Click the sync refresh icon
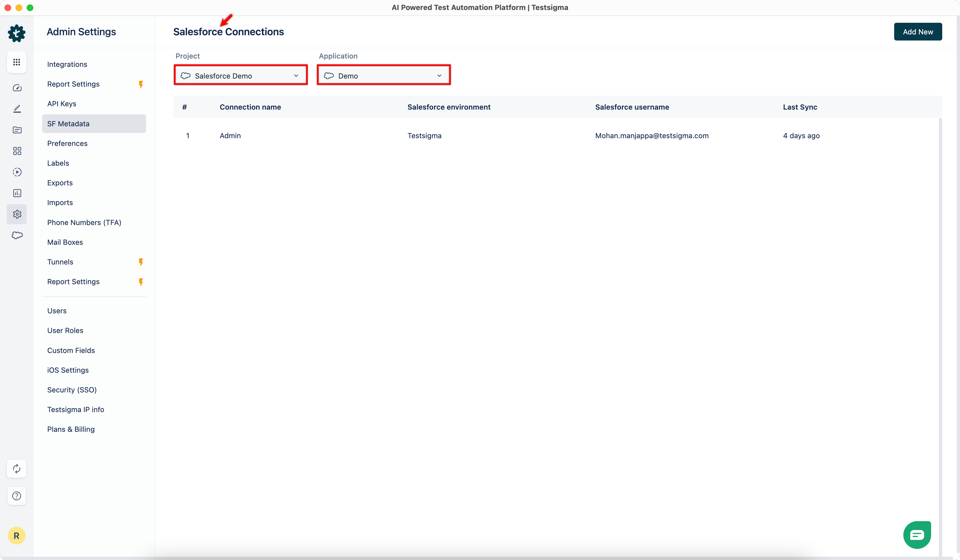 pos(16,469)
